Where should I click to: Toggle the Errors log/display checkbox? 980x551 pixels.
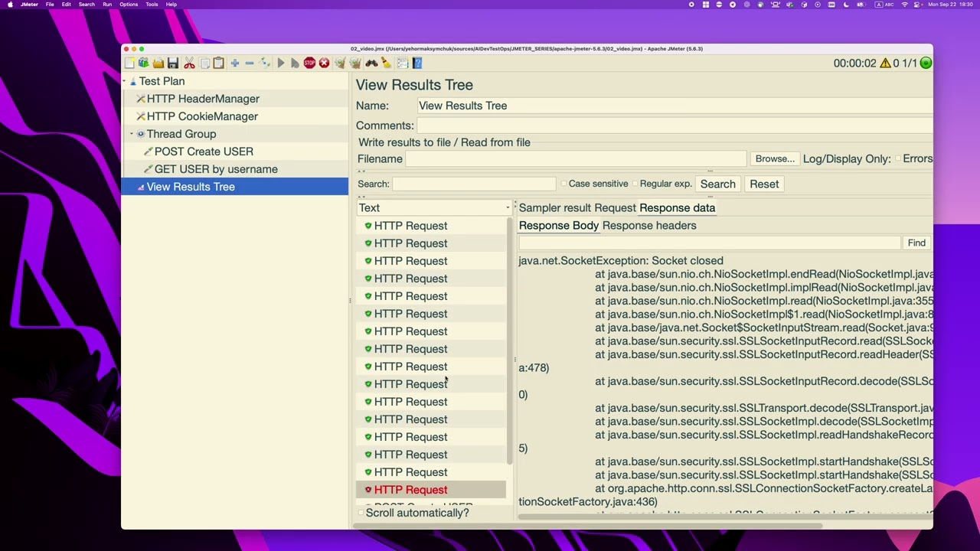click(898, 159)
